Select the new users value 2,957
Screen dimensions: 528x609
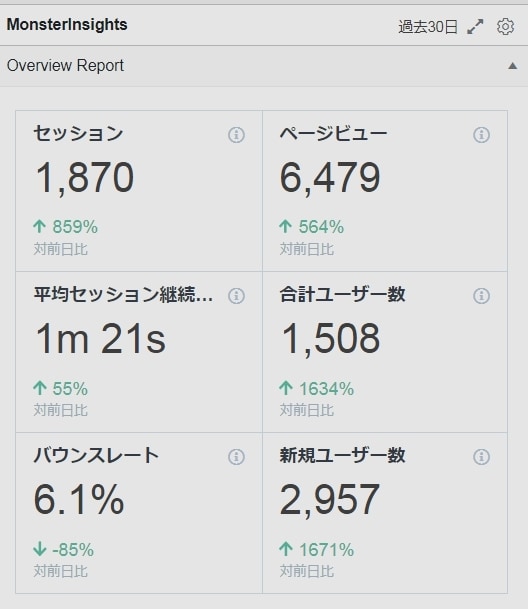coord(329,500)
